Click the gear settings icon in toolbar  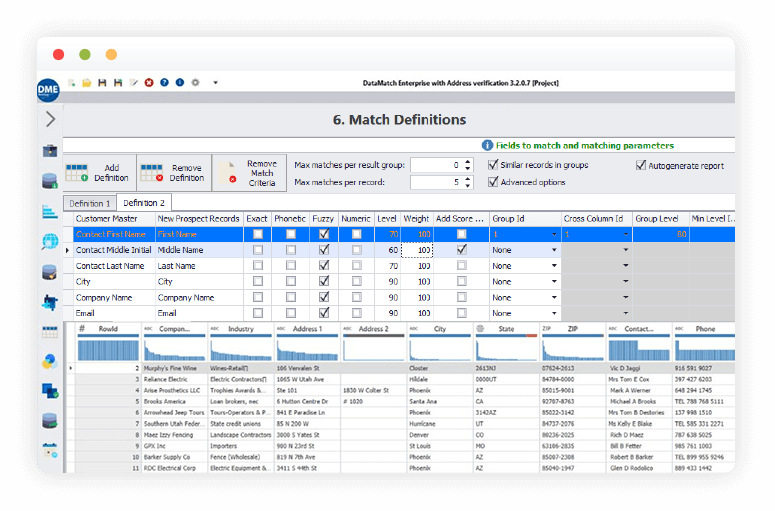195,82
